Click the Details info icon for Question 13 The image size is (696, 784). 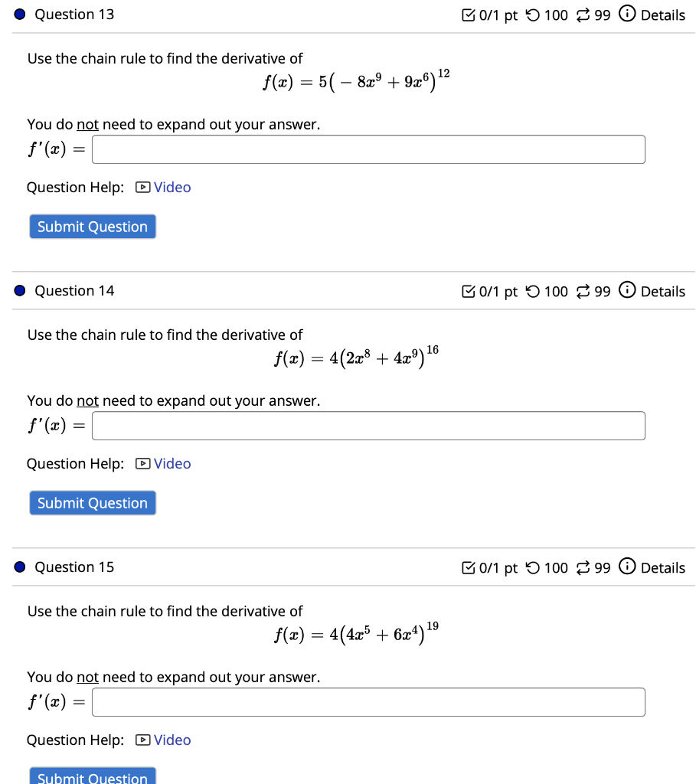pyautogui.click(x=627, y=15)
